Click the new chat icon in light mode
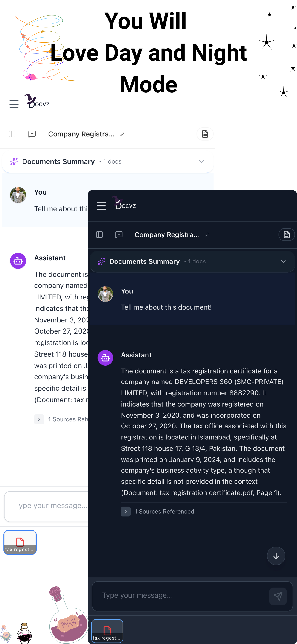The height and width of the screenshot is (644, 297). [x=32, y=134]
